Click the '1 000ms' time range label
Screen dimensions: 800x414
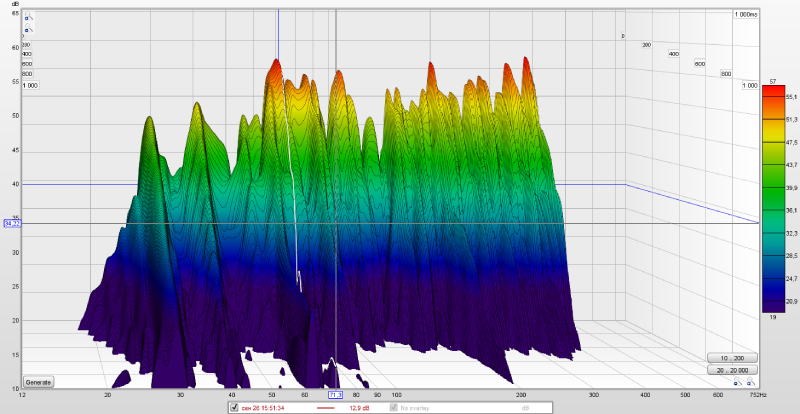pyautogui.click(x=744, y=15)
